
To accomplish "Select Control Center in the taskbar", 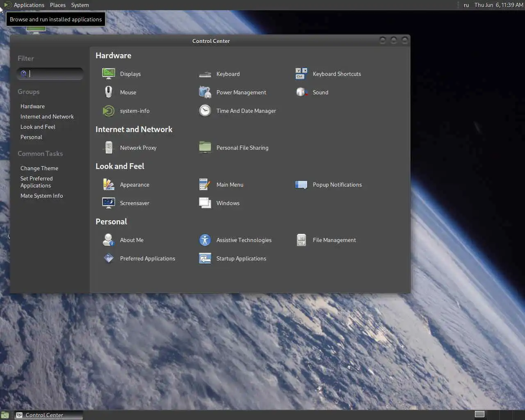I will [49, 415].
